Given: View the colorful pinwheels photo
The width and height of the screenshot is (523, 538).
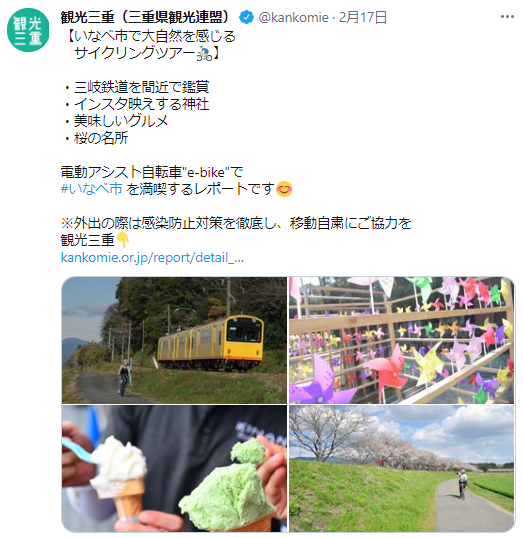Looking at the screenshot, I should [401, 340].
